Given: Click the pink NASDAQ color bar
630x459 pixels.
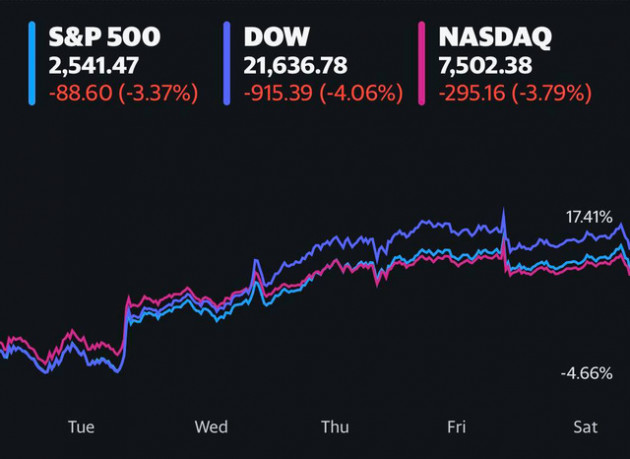Looking at the screenshot, I should [x=421, y=64].
